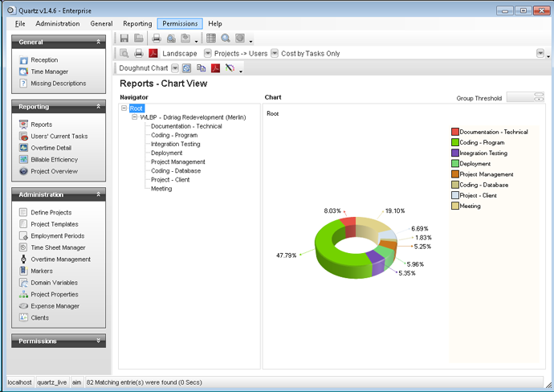This screenshot has height=392, width=554.
Task: Expand the Permissions sidebar panel
Action: point(99,341)
